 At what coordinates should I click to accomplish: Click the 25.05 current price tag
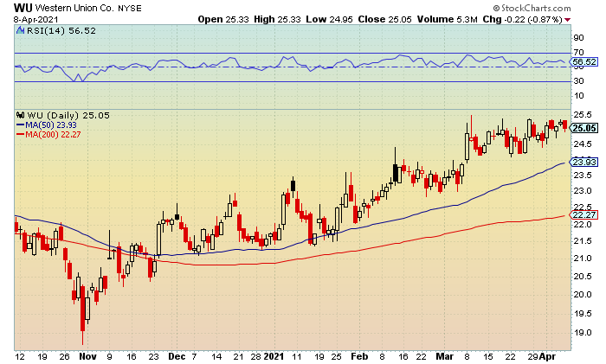[584, 128]
